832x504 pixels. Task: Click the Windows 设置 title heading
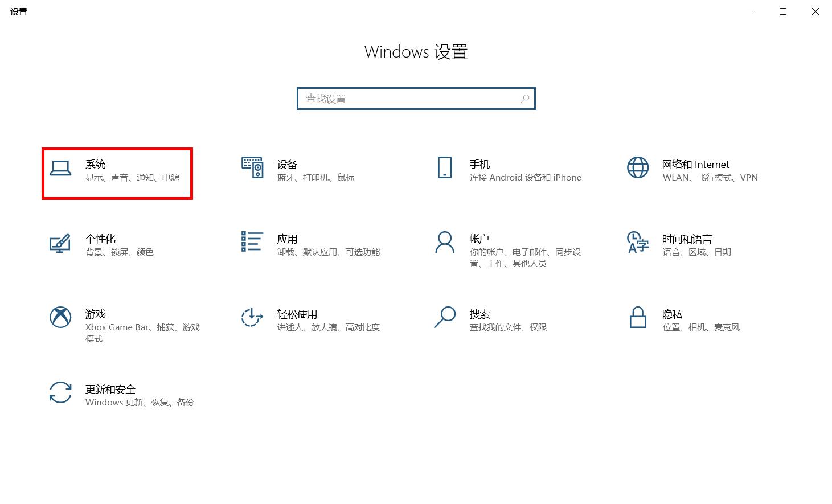pos(416,52)
